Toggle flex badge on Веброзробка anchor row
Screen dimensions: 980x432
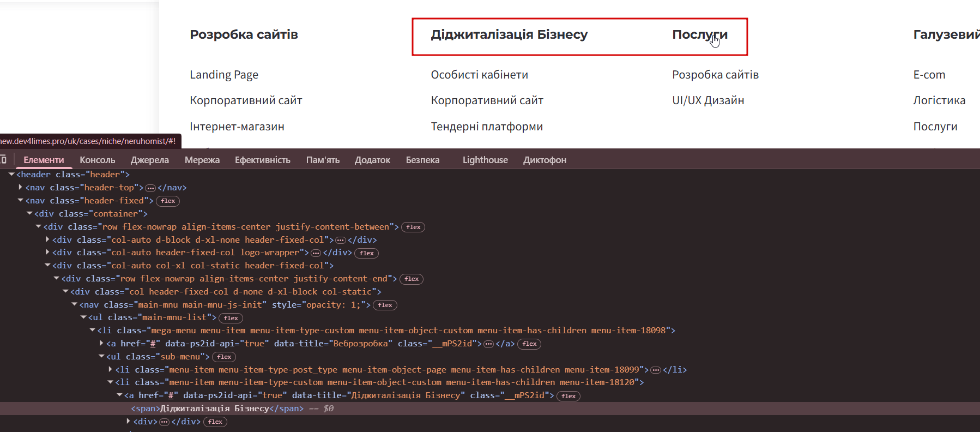(529, 344)
